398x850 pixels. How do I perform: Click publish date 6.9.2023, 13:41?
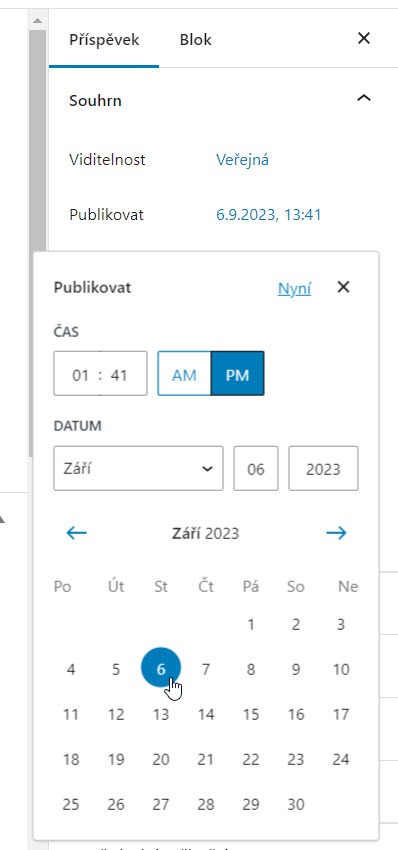pyautogui.click(x=268, y=215)
